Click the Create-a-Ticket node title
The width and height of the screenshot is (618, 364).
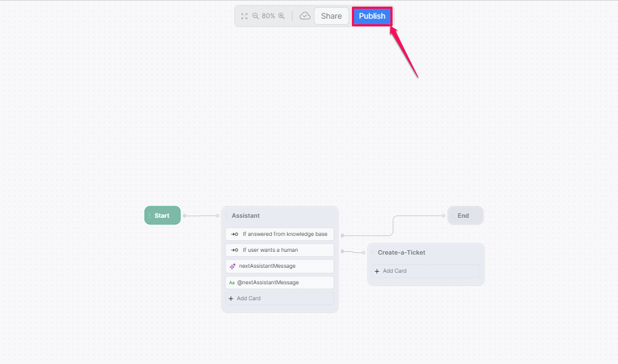click(401, 252)
